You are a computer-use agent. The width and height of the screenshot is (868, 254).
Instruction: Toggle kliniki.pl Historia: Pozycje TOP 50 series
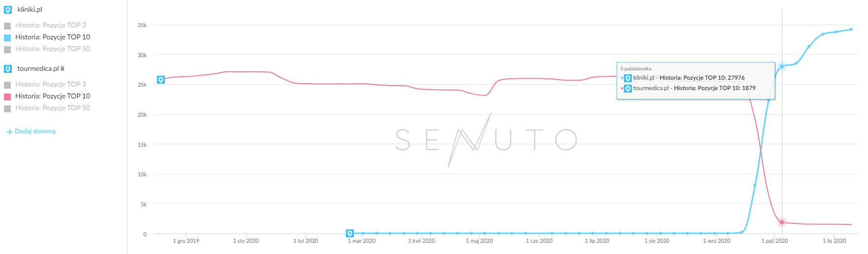point(52,49)
